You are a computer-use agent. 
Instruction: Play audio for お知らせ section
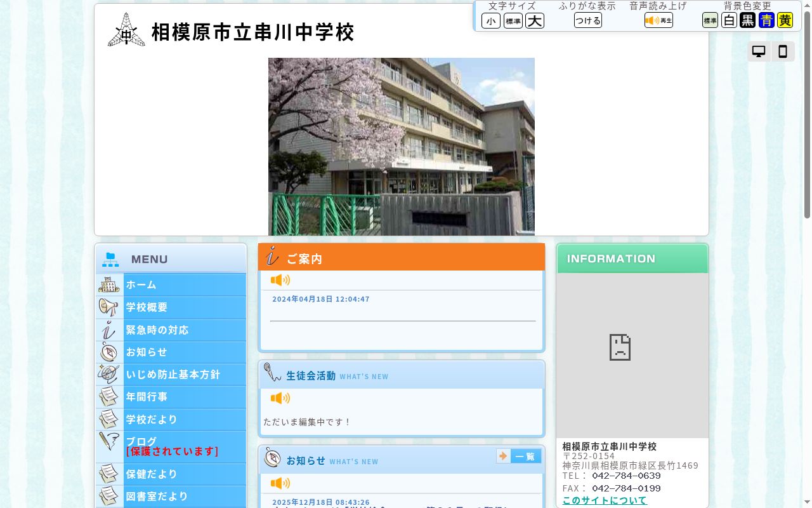pos(280,483)
